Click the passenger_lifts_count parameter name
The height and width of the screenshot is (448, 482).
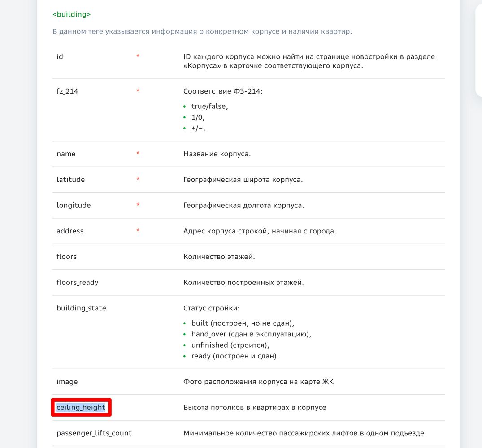click(94, 433)
